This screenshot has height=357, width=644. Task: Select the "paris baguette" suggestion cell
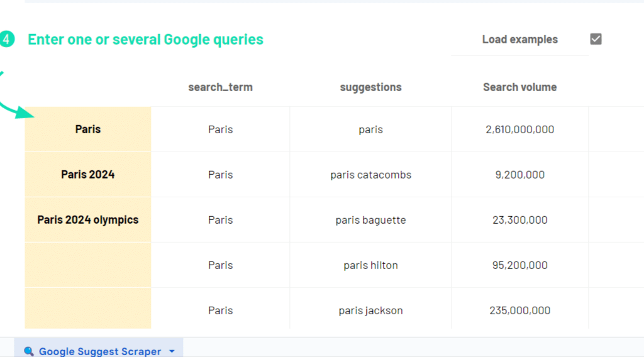(370, 220)
